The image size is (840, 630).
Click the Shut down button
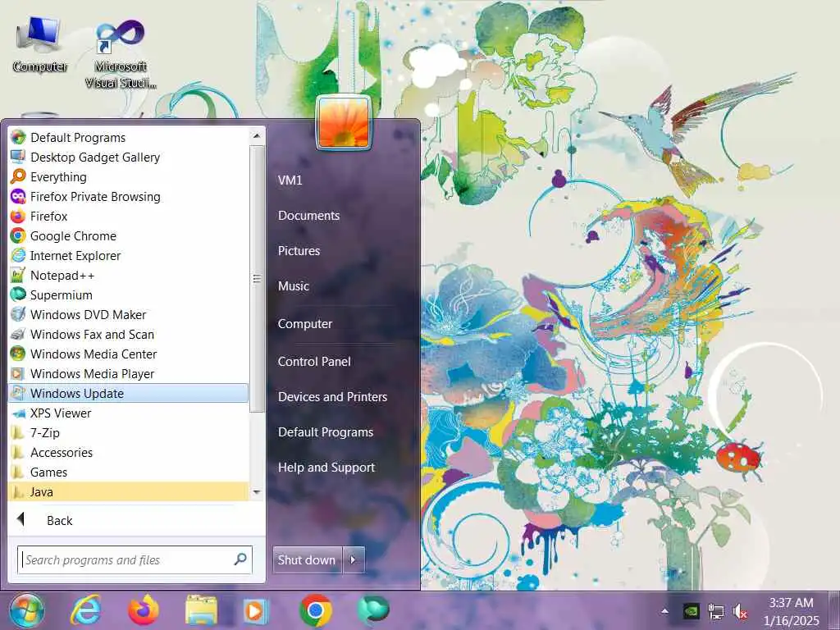tap(307, 559)
